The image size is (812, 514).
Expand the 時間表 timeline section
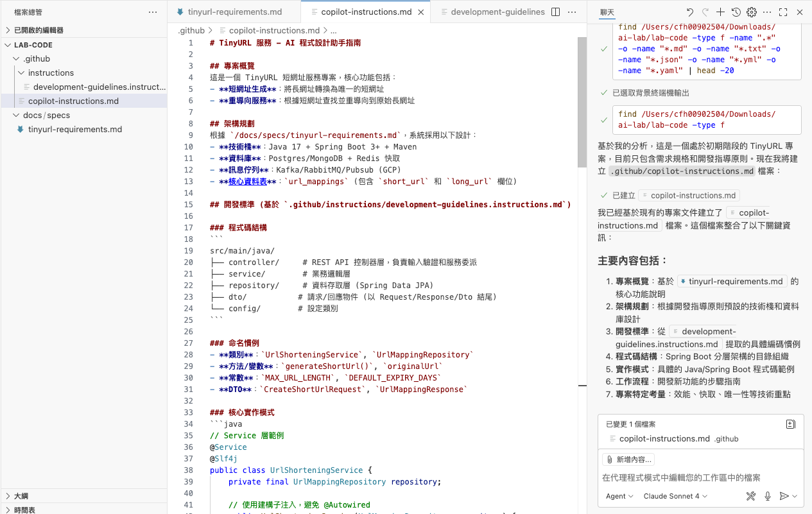[x=83, y=510]
